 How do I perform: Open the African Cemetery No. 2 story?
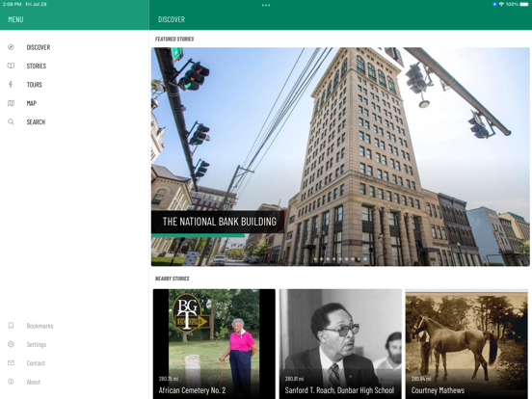point(214,344)
